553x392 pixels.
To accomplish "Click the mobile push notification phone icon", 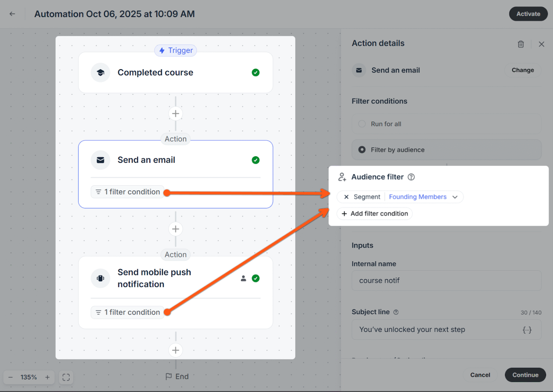I will (100, 278).
